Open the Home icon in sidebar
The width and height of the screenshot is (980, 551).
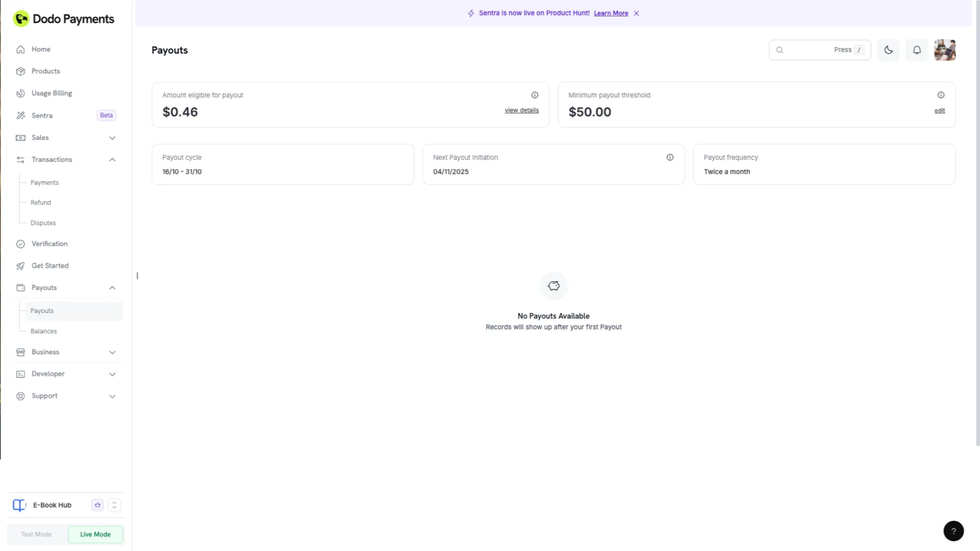point(20,49)
